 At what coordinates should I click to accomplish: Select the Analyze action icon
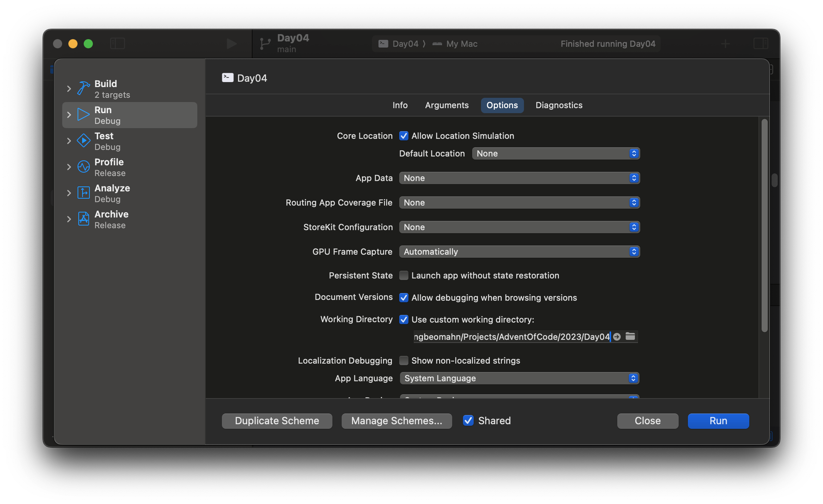pos(83,193)
